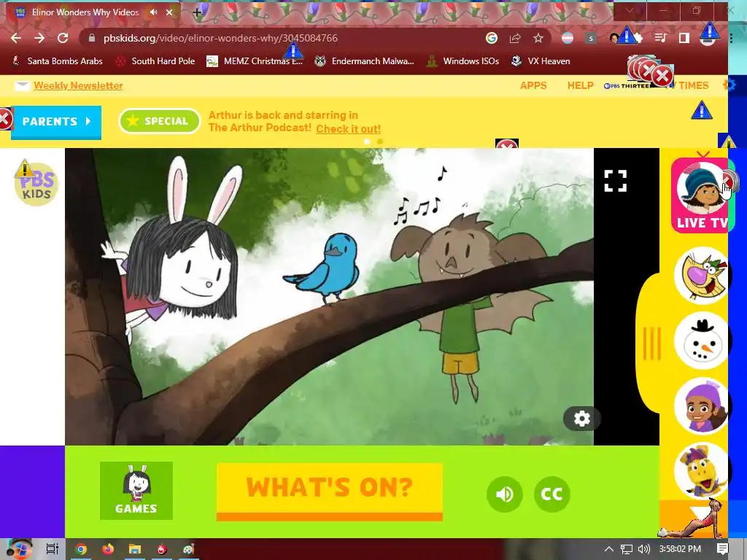The image size is (747, 560).
Task: Open the HELP page
Action: click(580, 85)
